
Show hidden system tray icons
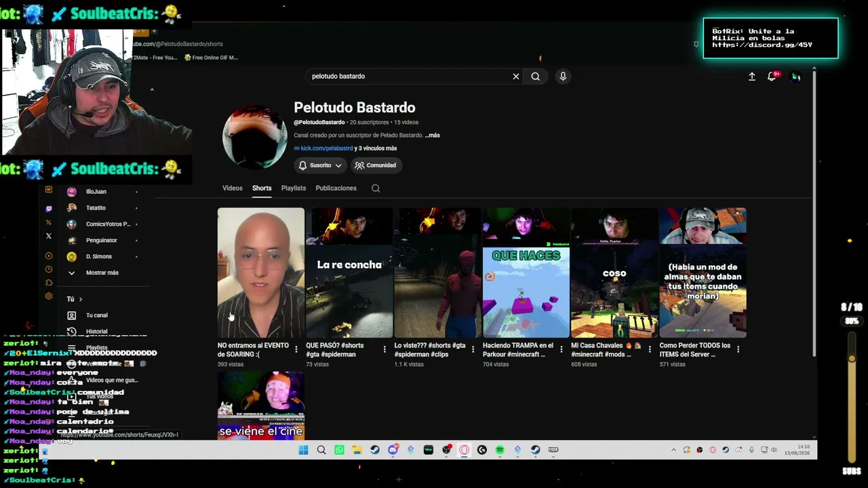click(673, 450)
